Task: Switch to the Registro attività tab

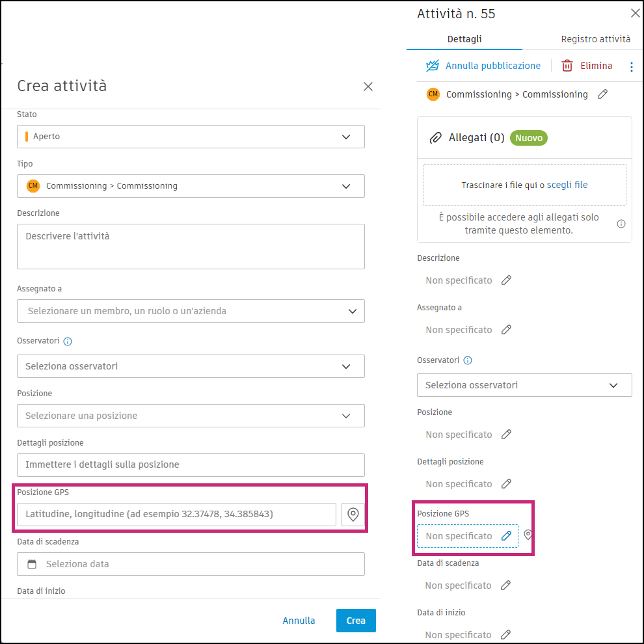Action: (596, 39)
